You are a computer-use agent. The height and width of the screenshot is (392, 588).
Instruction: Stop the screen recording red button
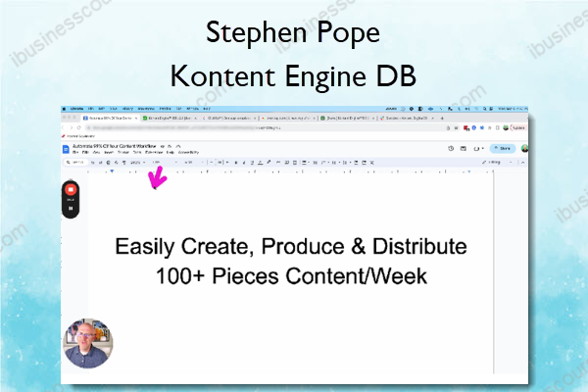click(71, 189)
